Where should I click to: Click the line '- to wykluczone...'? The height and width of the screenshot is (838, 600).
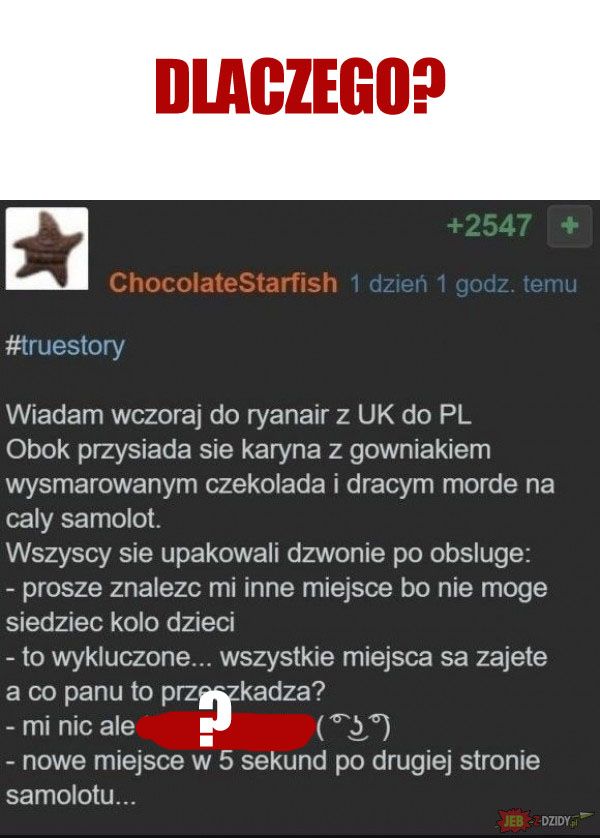pos(276,657)
